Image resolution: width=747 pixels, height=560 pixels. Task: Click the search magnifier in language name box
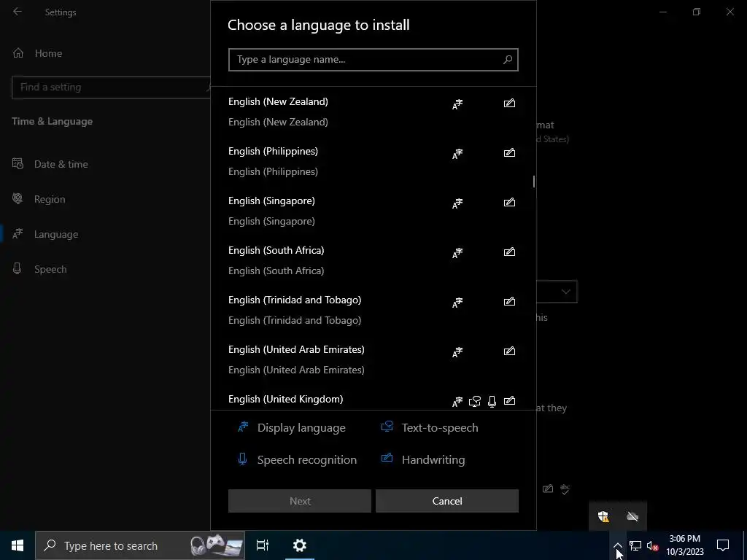(508, 60)
